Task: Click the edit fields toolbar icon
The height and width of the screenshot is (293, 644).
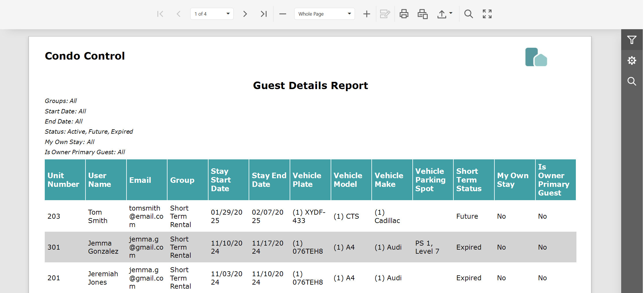Action: (385, 14)
